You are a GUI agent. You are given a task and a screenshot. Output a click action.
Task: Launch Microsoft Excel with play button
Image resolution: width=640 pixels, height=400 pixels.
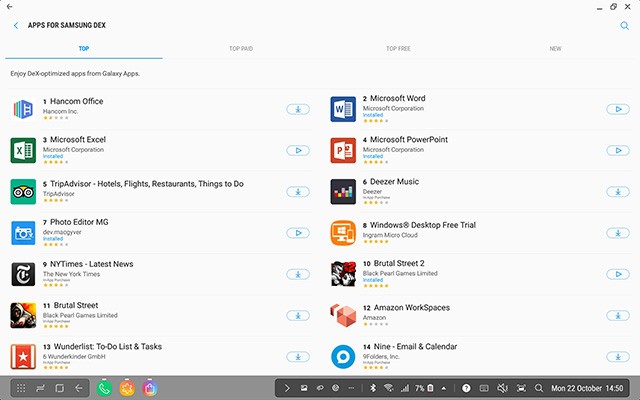click(x=298, y=151)
